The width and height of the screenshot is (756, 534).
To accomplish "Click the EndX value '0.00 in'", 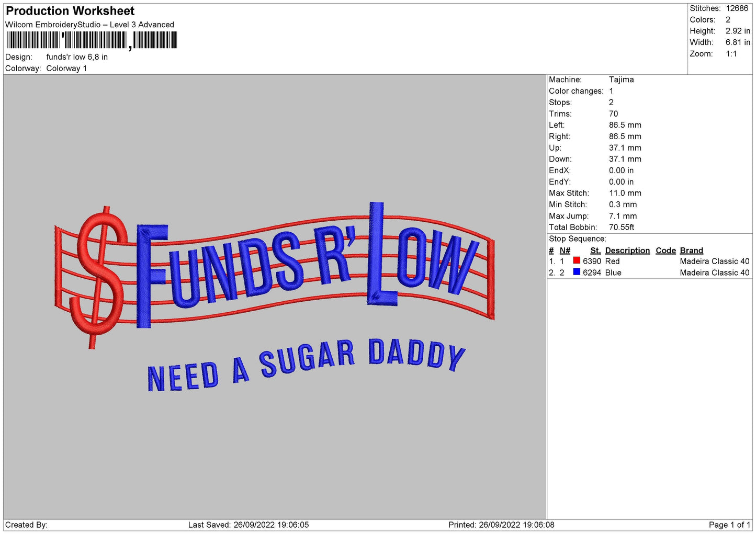I will coord(622,171).
